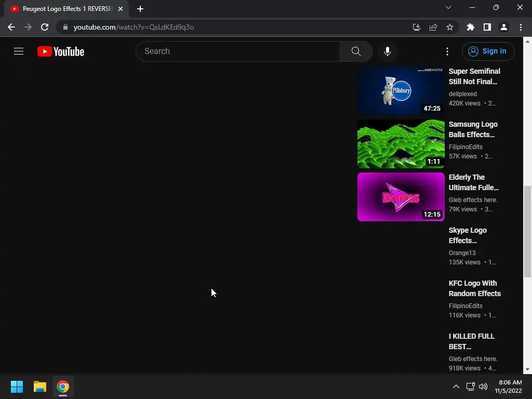Click Orange13 channel name
The image size is (532, 399).
pos(462,253)
